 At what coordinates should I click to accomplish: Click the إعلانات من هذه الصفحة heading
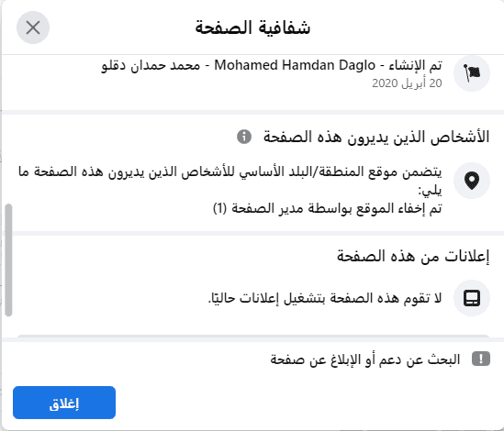click(x=413, y=256)
